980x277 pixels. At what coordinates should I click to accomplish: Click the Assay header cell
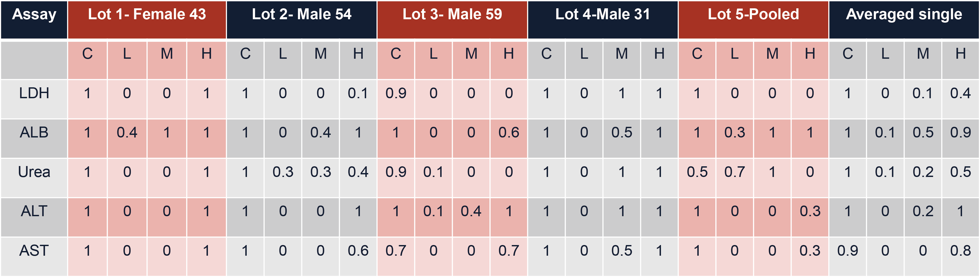34,15
